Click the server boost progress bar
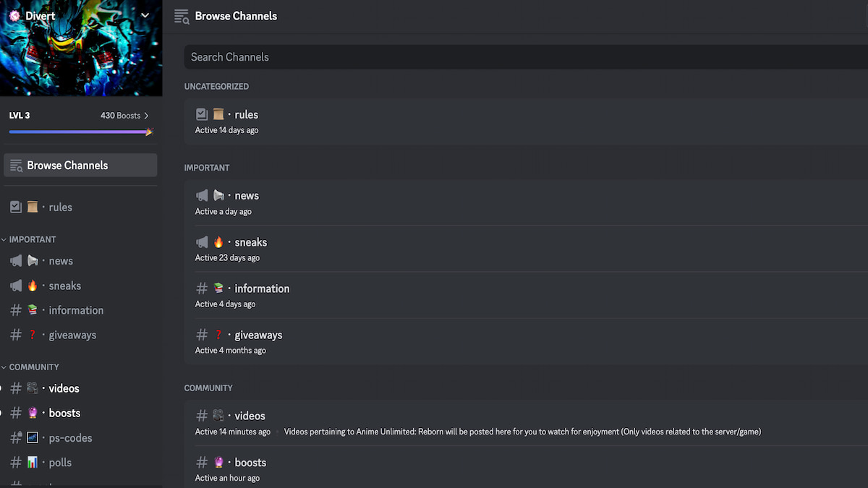 coord(80,132)
